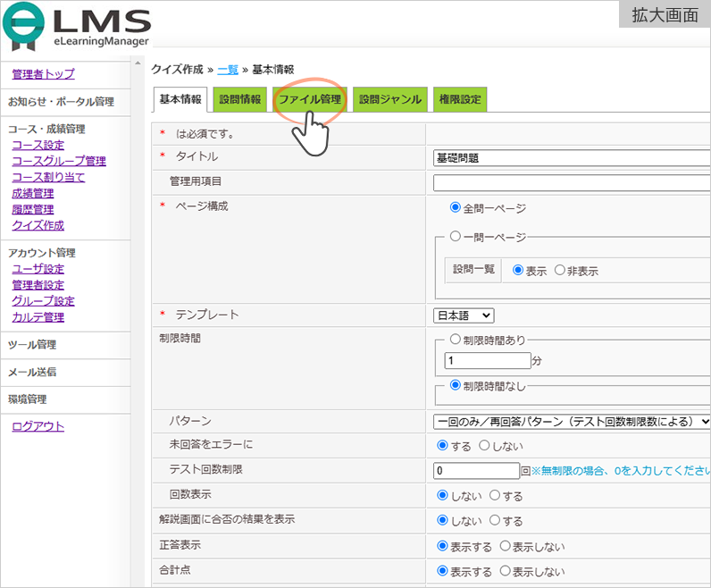The width and height of the screenshot is (711, 588).
Task: Expand the パターン dropdown list
Action: pos(572,421)
